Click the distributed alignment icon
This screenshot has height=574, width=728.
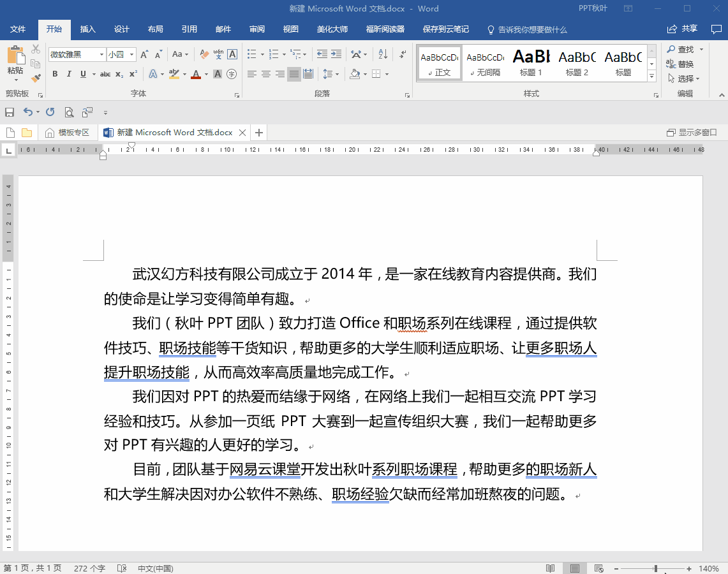(x=308, y=74)
